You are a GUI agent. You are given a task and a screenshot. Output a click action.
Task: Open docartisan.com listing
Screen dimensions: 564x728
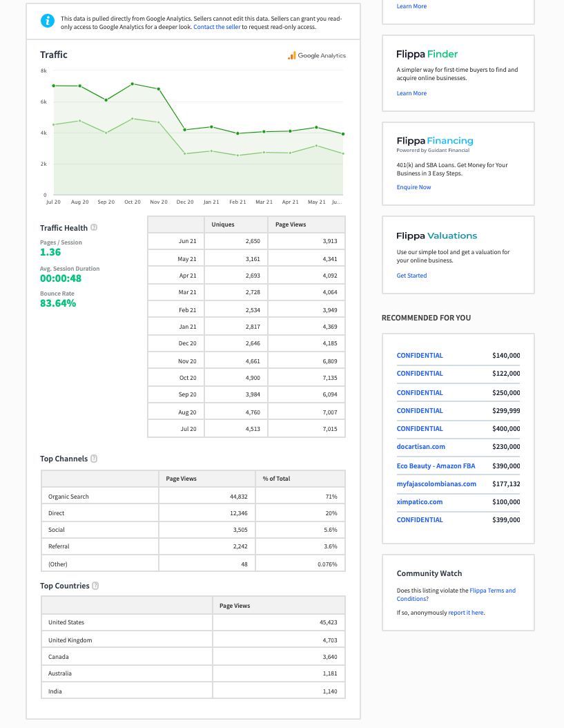pos(420,447)
